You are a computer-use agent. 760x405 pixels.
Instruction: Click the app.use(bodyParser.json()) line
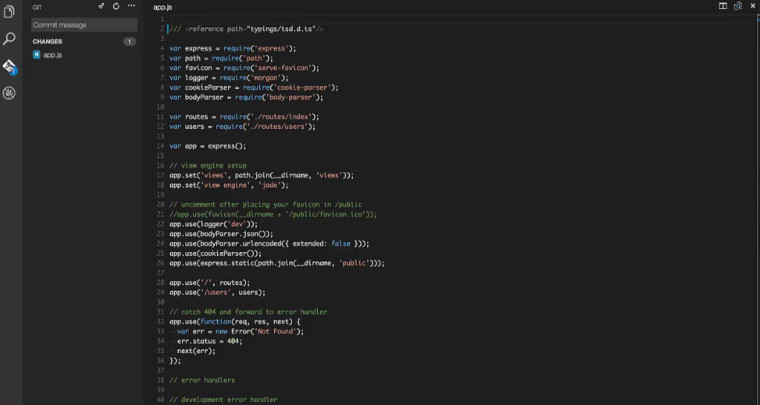coord(222,234)
